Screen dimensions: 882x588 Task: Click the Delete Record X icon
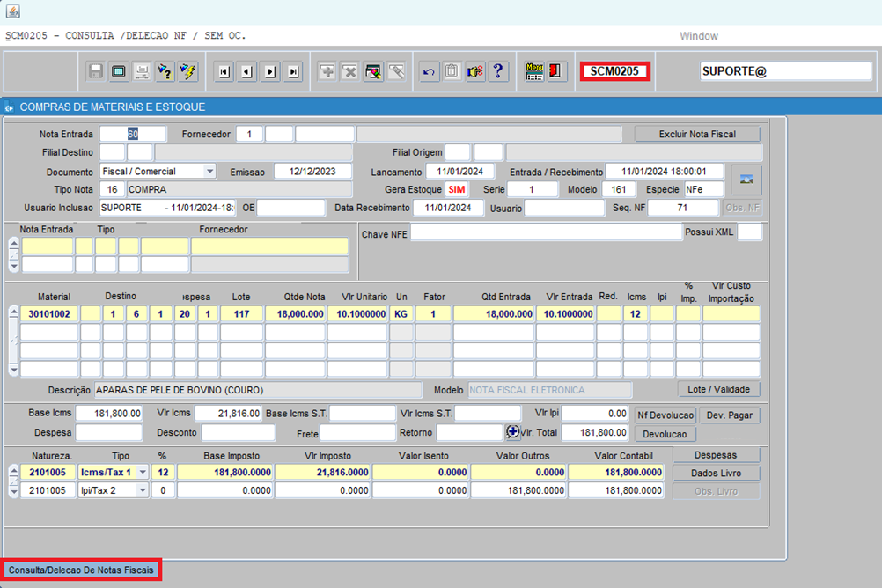coord(350,71)
